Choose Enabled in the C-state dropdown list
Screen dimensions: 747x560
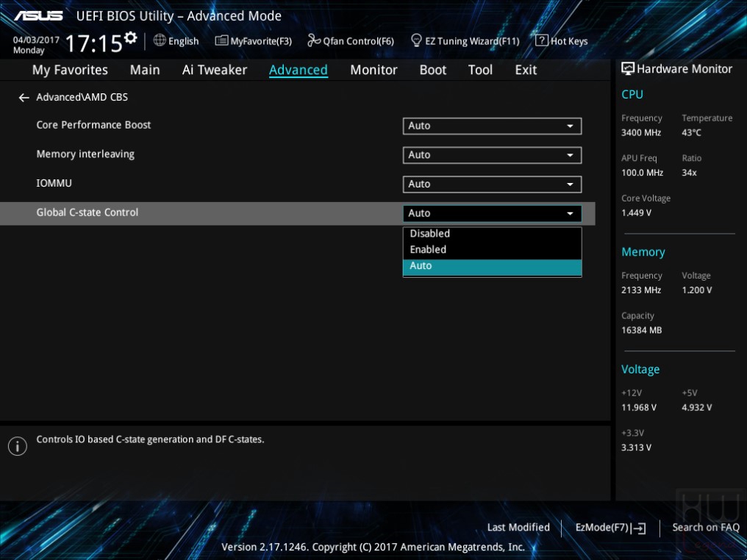492,250
